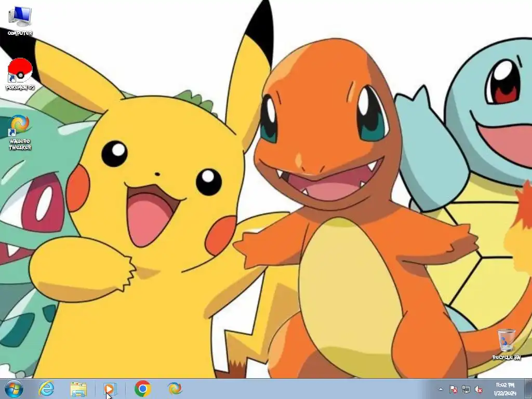Screen dimensions: 532x399
Task: Open the Action Center flag icon
Action: 453,389
